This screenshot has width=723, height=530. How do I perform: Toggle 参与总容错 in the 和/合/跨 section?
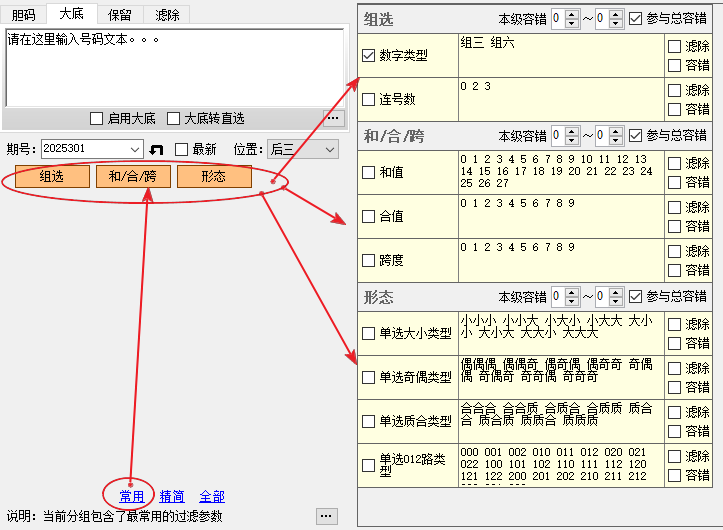[635, 135]
